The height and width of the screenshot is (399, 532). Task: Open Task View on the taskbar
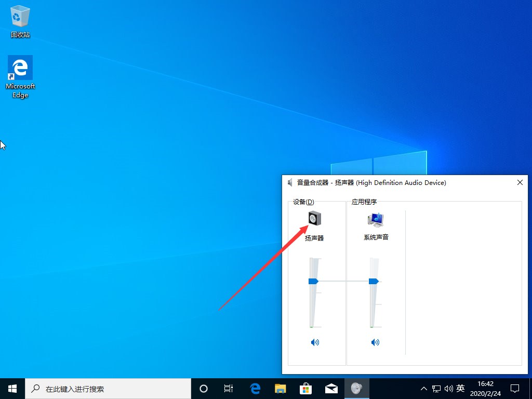[x=229, y=388]
